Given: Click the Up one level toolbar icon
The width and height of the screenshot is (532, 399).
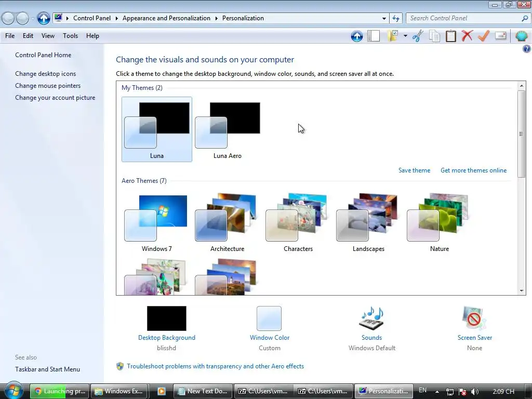Looking at the screenshot, I should [x=356, y=36].
